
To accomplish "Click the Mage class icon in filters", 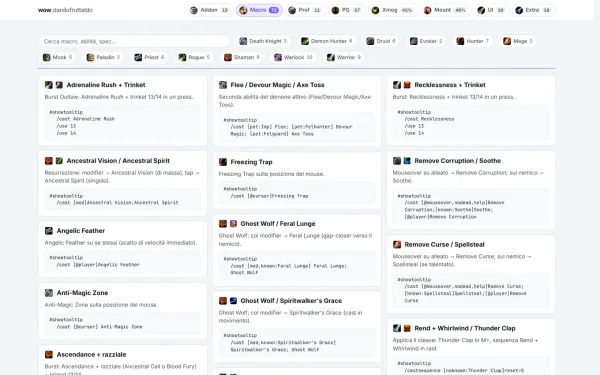I will 507,41.
